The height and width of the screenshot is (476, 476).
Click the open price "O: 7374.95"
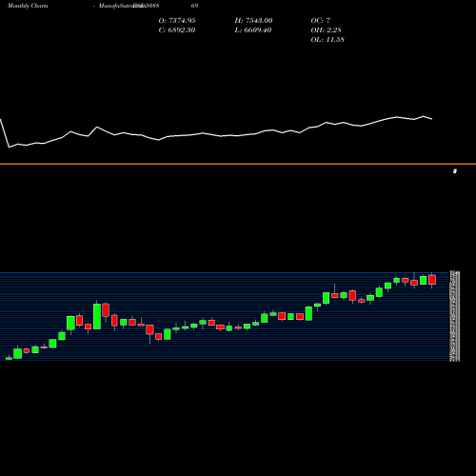pyautogui.click(x=177, y=21)
